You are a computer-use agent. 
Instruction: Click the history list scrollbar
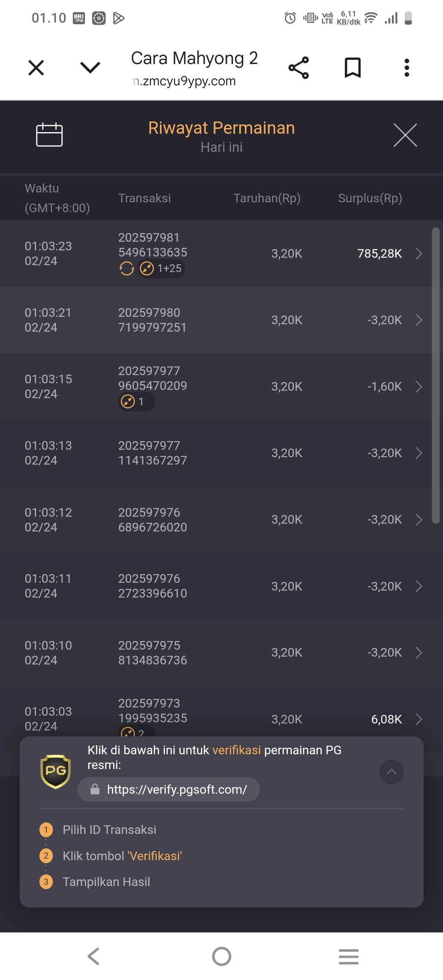(436, 376)
